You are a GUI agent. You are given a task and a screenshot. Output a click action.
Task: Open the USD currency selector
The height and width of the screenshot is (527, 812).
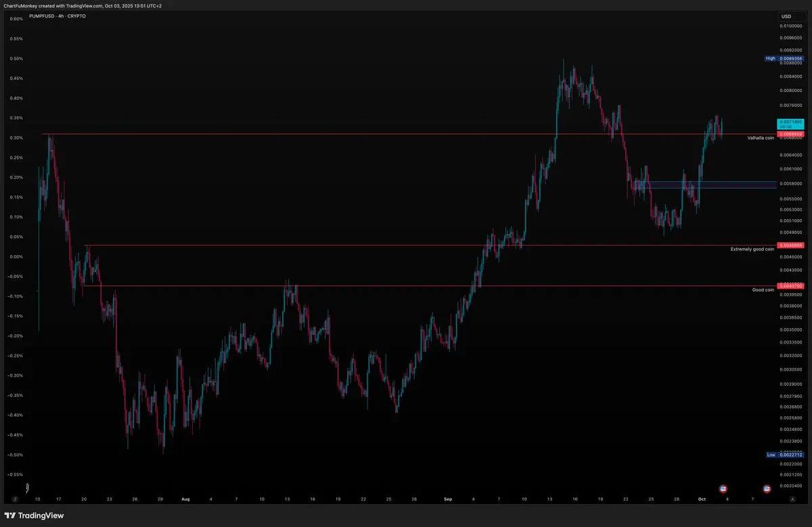pyautogui.click(x=786, y=16)
